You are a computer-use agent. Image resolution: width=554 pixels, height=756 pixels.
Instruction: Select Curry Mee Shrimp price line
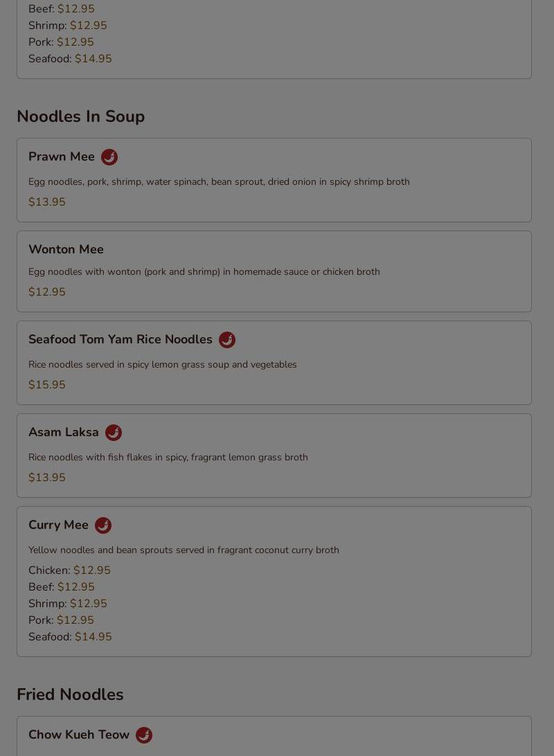click(x=67, y=604)
